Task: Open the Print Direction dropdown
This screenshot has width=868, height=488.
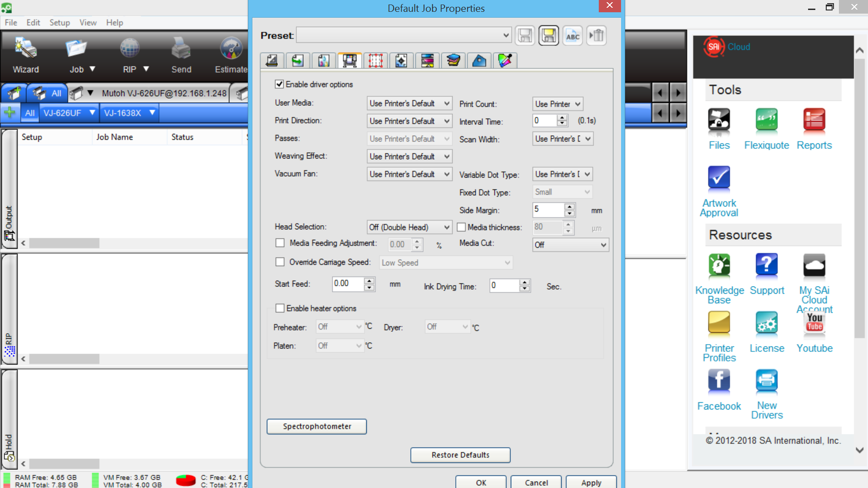Action: [409, 121]
